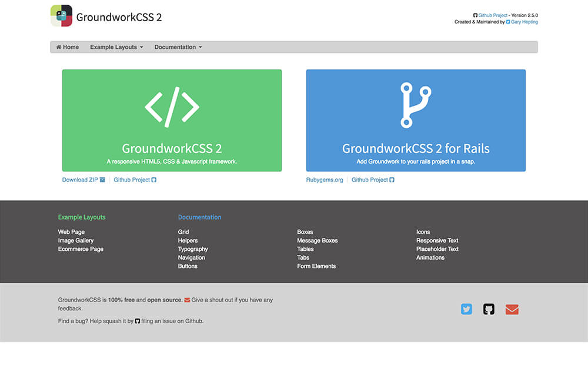Click the 'Version 2.5.0' text

click(x=524, y=15)
